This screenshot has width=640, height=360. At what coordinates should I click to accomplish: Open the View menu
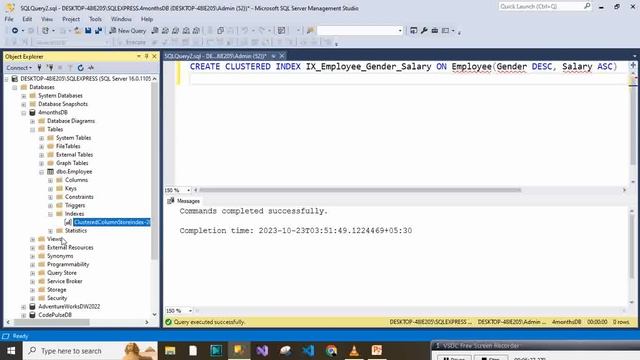click(47, 19)
